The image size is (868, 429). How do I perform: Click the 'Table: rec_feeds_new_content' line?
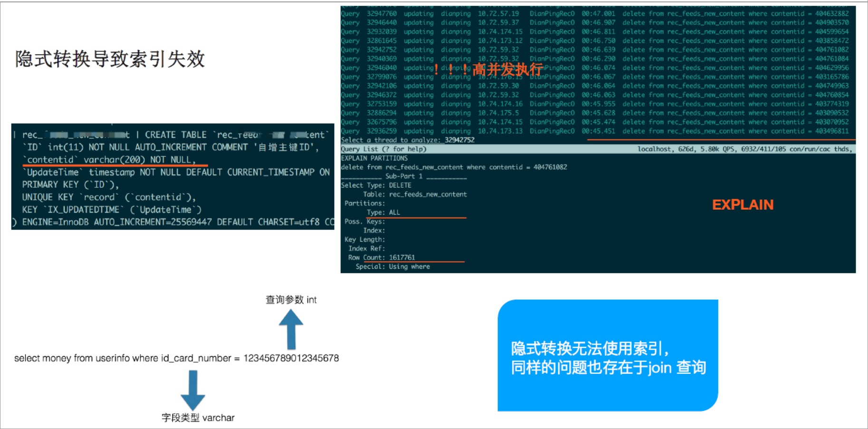coord(415,194)
